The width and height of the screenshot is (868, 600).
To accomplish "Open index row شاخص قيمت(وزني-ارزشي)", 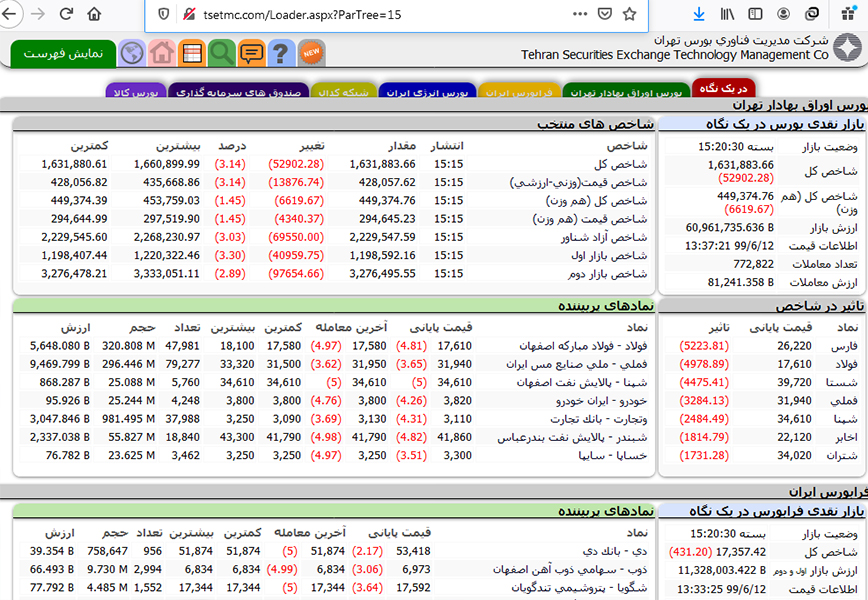I will tap(578, 182).
